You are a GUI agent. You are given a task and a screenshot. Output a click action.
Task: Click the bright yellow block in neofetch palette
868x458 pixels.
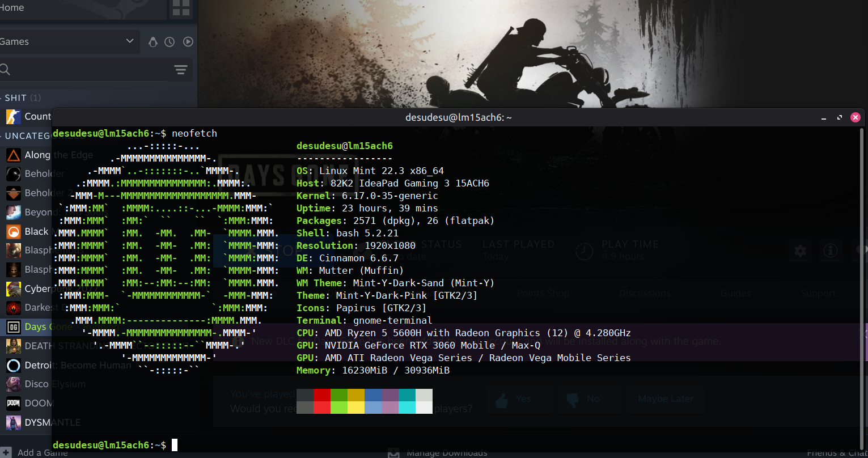point(356,408)
